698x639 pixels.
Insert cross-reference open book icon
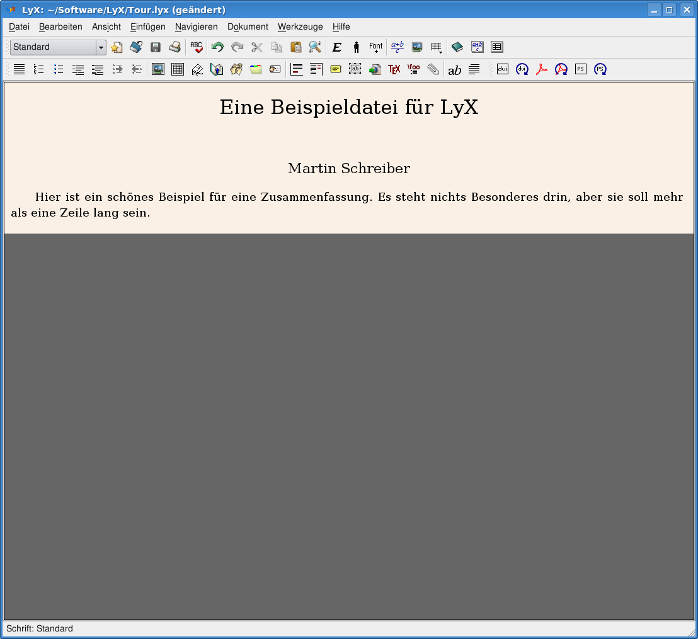coord(217,69)
